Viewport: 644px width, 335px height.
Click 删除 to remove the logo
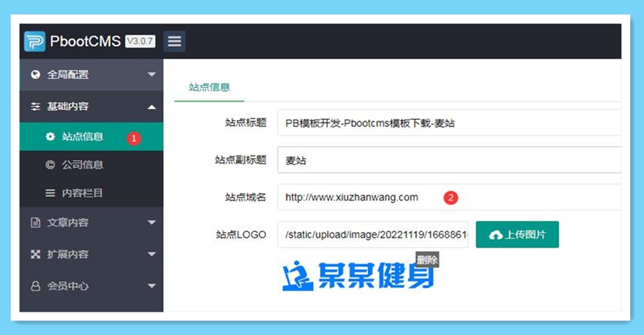[x=427, y=260]
